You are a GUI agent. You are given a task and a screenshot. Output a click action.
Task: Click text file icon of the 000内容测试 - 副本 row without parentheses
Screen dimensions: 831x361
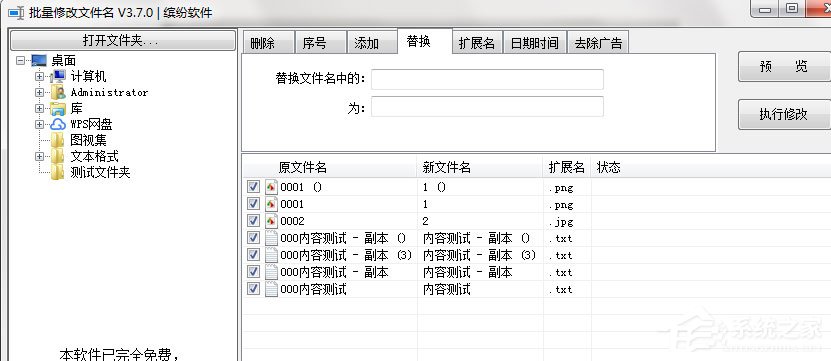pos(271,272)
